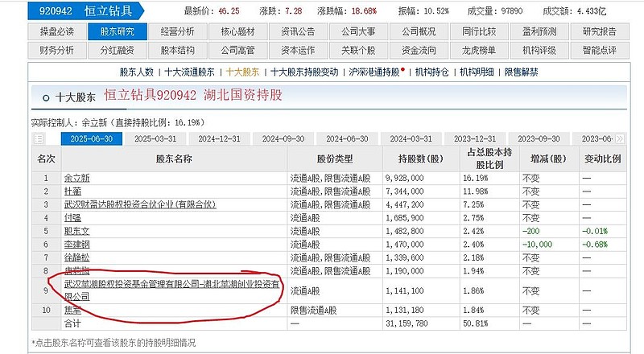
Task: Select the 2024-12-31 report date tab
Action: [x=219, y=139]
